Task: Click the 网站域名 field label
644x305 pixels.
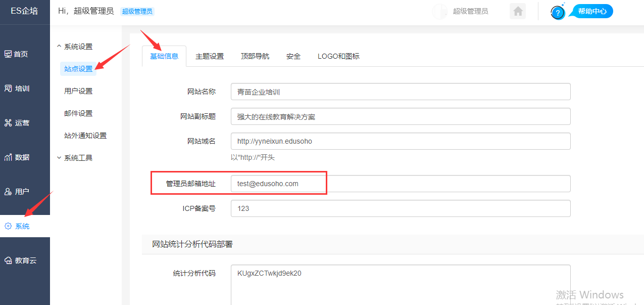Action: pyautogui.click(x=202, y=141)
